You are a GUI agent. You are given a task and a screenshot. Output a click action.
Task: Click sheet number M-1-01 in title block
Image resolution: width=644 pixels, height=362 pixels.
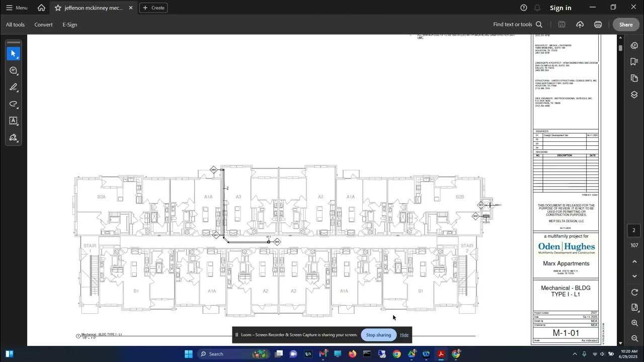coord(566,333)
